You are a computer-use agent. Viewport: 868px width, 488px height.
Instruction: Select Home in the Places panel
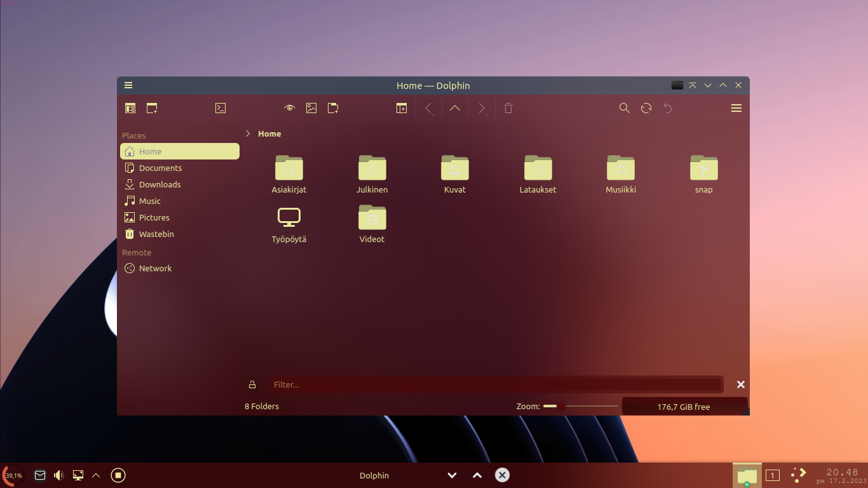pos(180,151)
